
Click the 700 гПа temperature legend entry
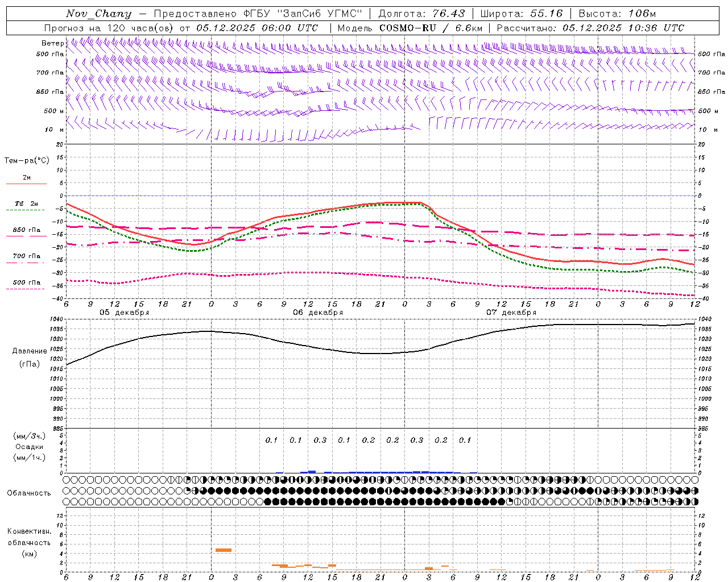27,256
